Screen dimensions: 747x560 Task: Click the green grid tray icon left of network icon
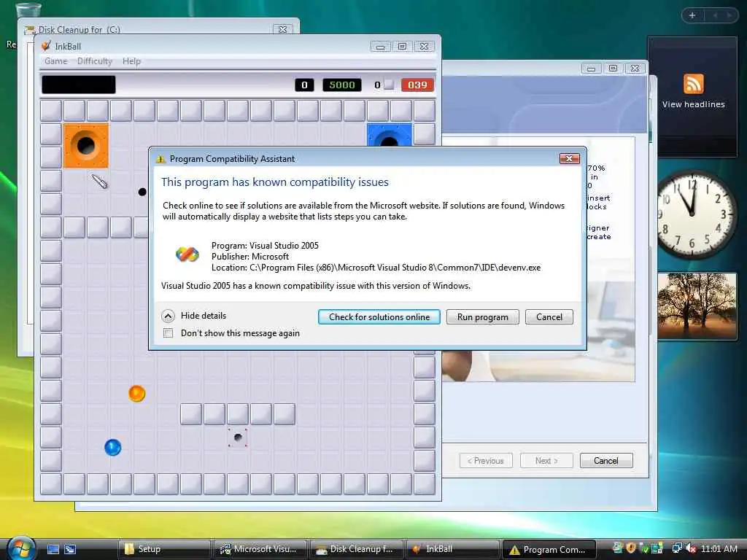coord(657,548)
